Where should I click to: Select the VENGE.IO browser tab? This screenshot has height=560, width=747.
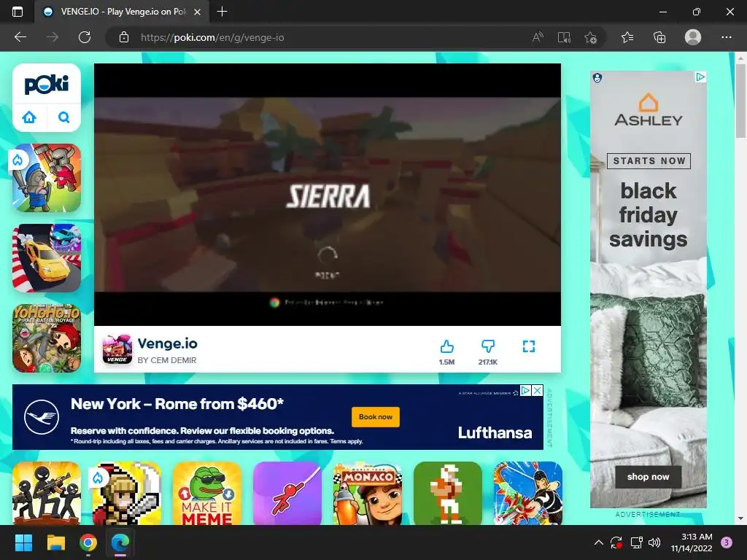click(x=122, y=12)
